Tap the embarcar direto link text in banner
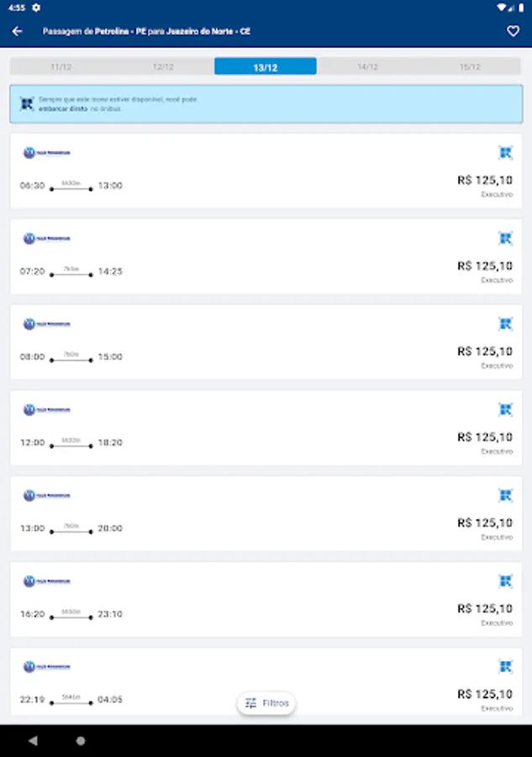532x757 pixels. [x=64, y=109]
